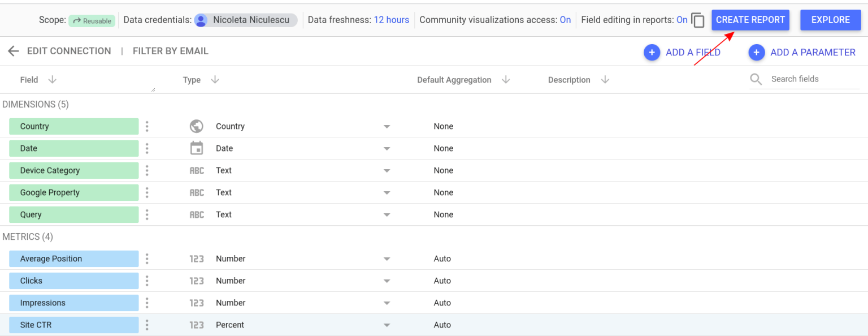Click the Create Report button
868x336 pixels.
(750, 20)
